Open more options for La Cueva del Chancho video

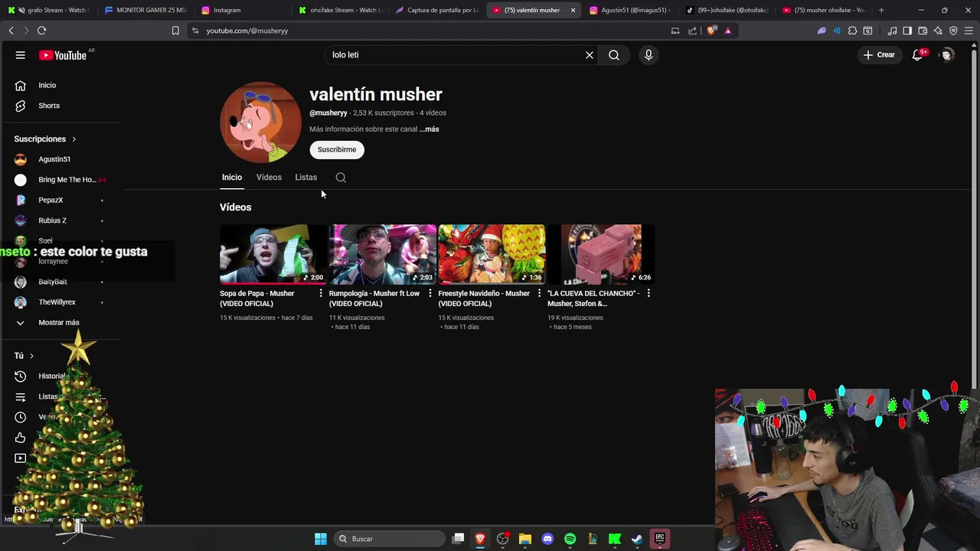tap(648, 293)
